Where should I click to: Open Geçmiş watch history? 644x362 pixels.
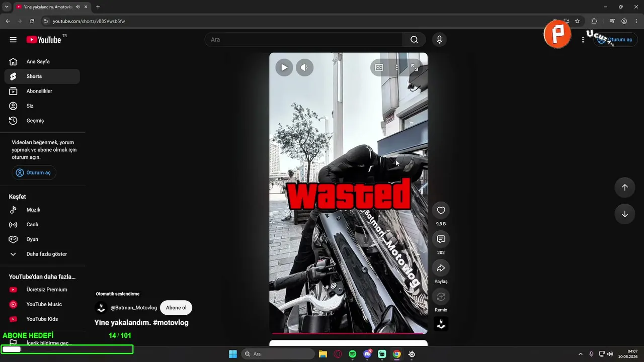(x=42, y=121)
